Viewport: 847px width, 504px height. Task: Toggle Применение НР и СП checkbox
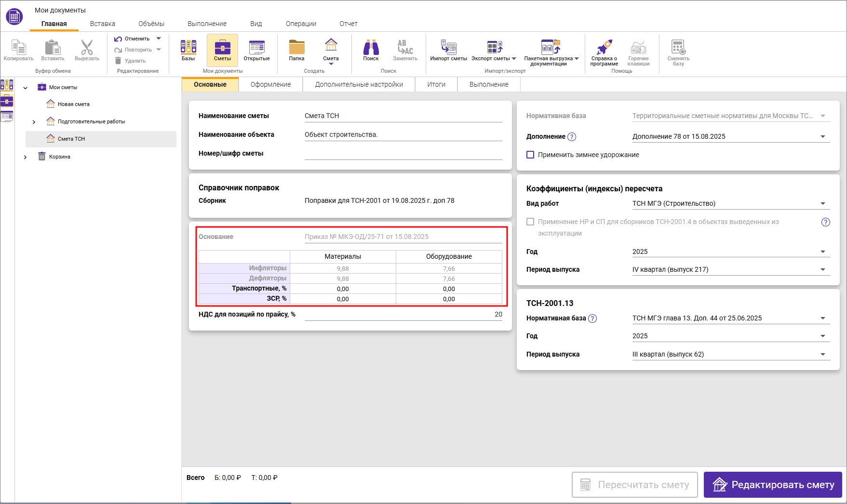pos(530,222)
